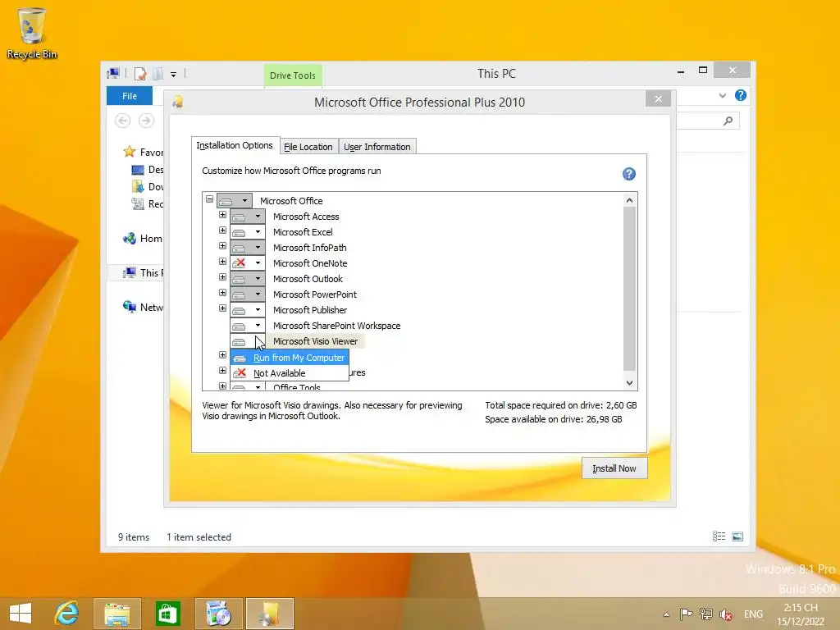Open the SharePoint Workspace install option dropdown
Screen dimensions: 840x630
coord(248,325)
